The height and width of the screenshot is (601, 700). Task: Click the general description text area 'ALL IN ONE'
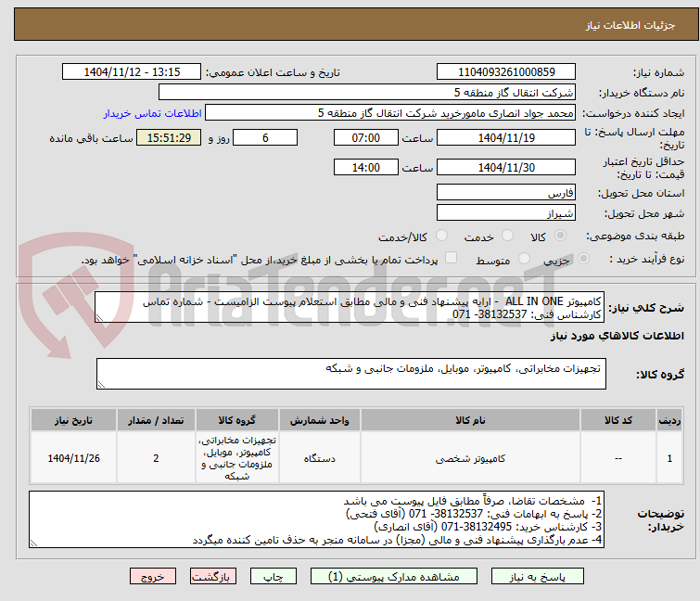point(350,307)
